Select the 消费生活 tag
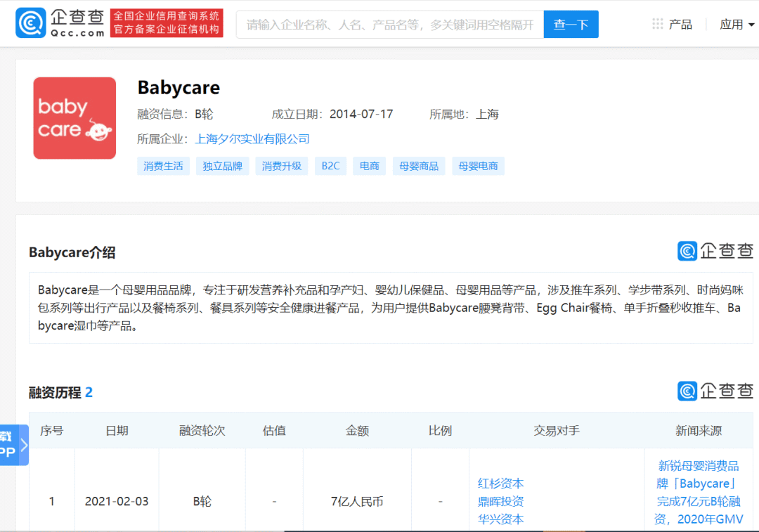 coord(163,167)
